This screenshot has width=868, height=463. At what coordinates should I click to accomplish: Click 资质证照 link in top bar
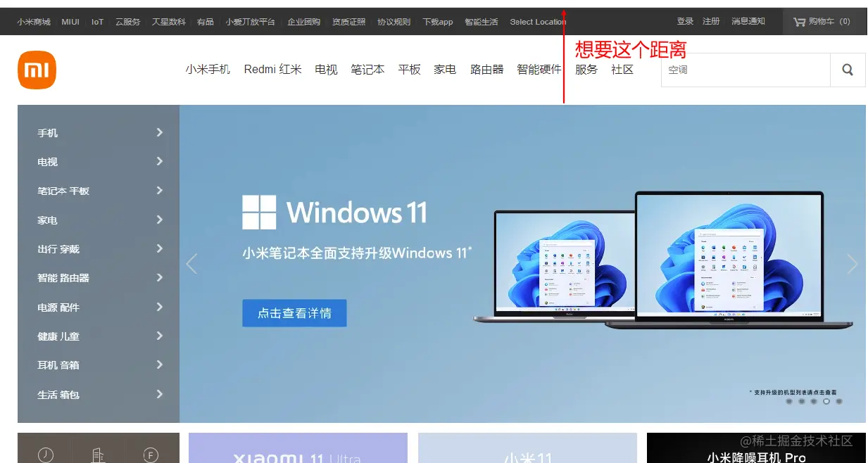pyautogui.click(x=349, y=22)
